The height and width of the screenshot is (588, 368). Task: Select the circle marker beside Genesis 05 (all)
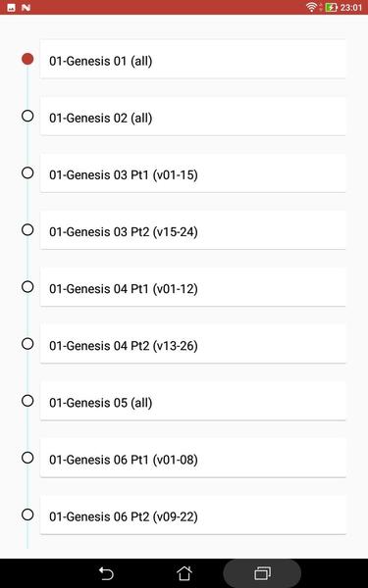coord(27,401)
